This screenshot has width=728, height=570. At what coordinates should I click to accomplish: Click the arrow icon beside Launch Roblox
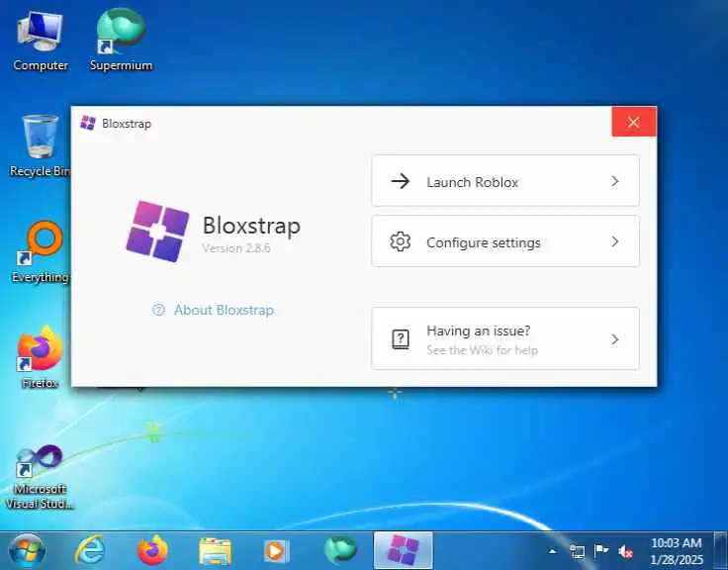click(x=401, y=181)
